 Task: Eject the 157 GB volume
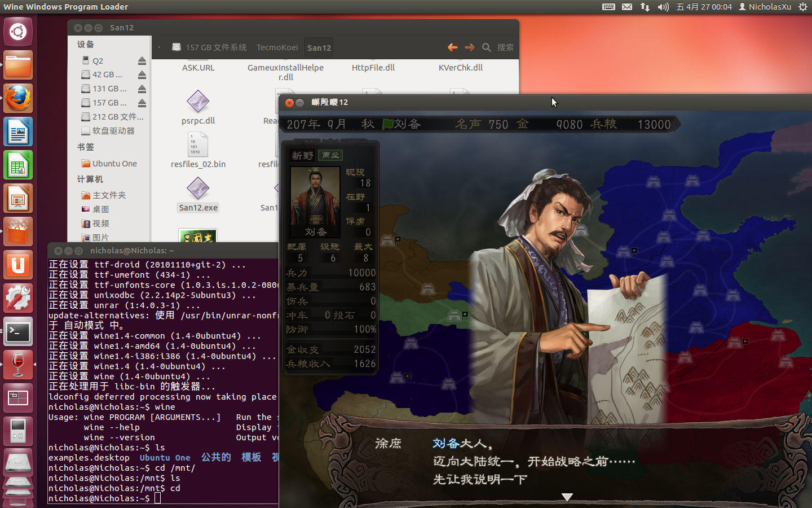pos(142,103)
